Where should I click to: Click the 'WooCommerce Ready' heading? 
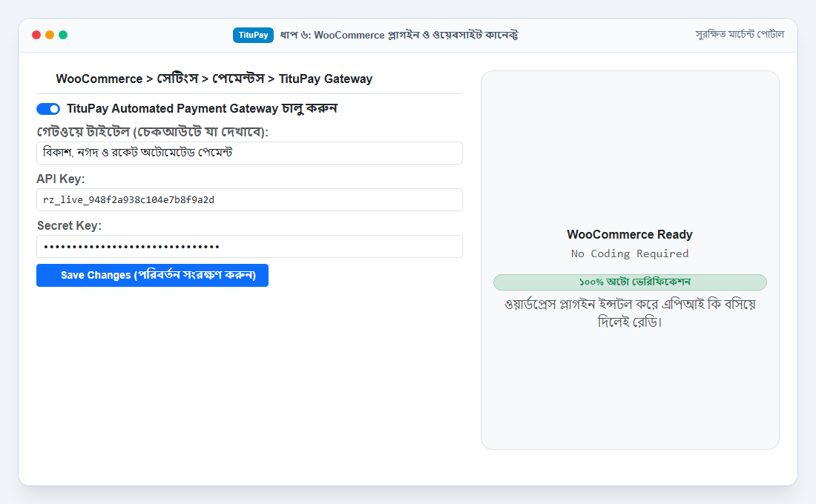click(630, 234)
